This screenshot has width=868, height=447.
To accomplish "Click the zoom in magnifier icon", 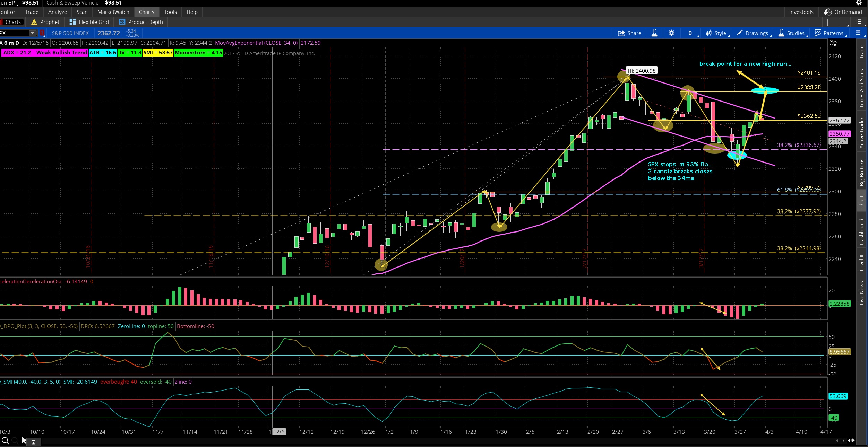I will coord(5,441).
